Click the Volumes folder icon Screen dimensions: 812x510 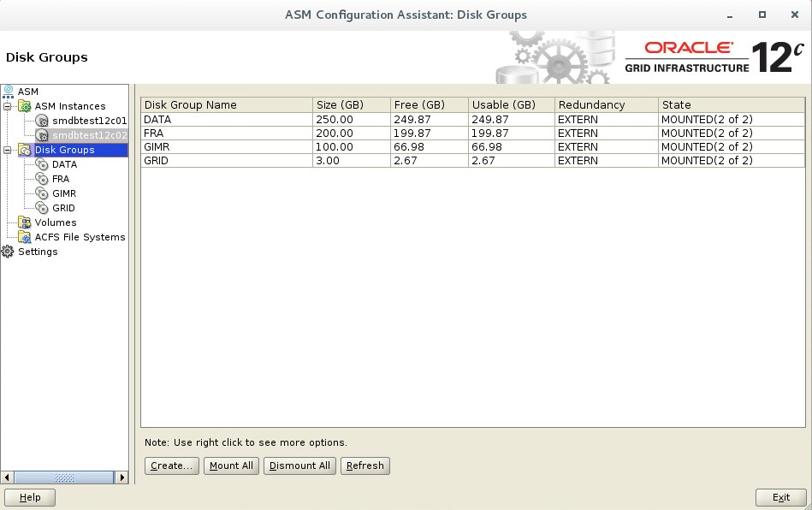(x=24, y=222)
